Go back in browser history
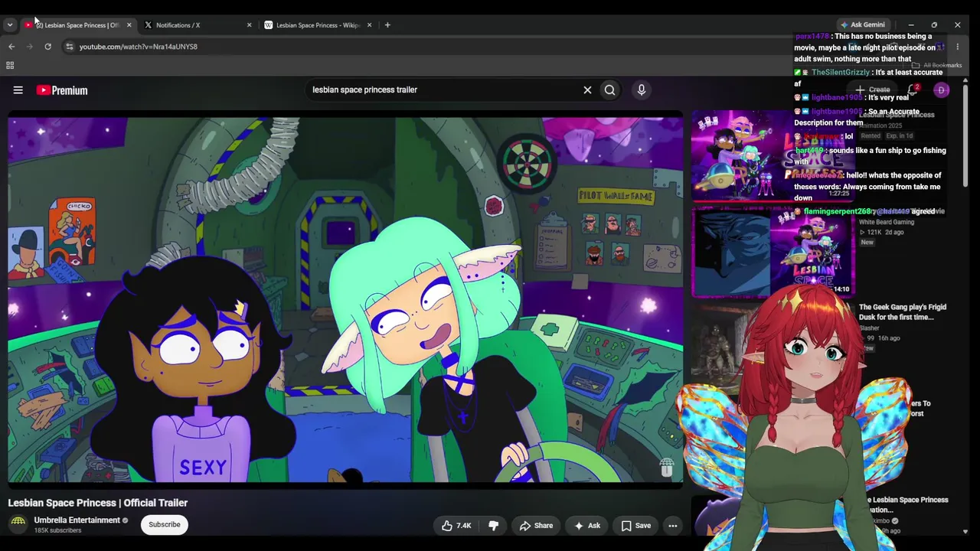 tap(11, 47)
